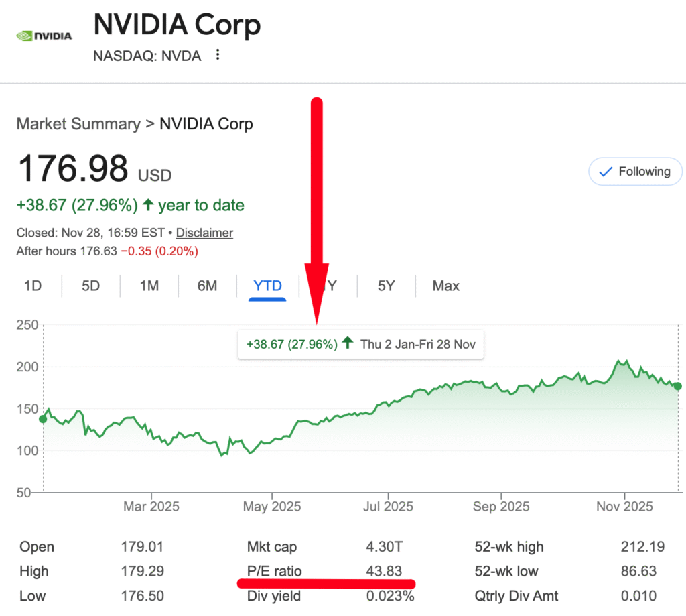Select the 1D time range tab
This screenshot has height=616, width=686.
(x=33, y=286)
